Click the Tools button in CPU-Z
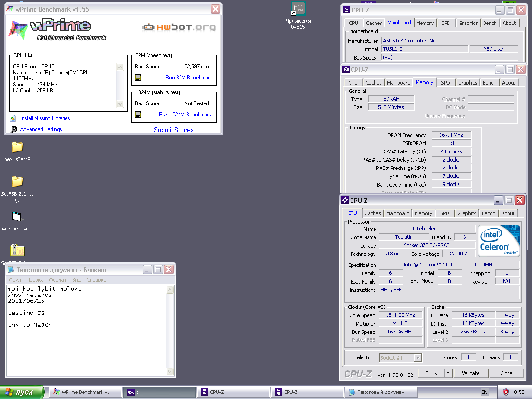The width and height of the screenshot is (532, 399). pos(431,373)
